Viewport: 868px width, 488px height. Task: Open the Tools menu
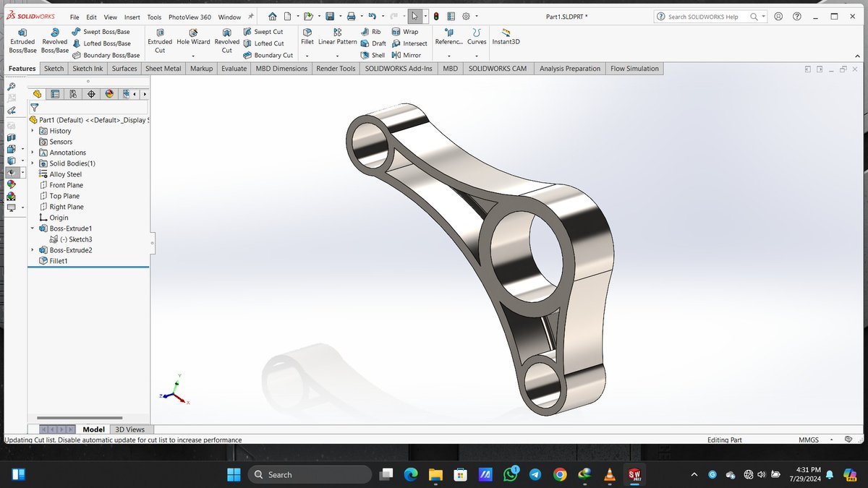(x=154, y=17)
